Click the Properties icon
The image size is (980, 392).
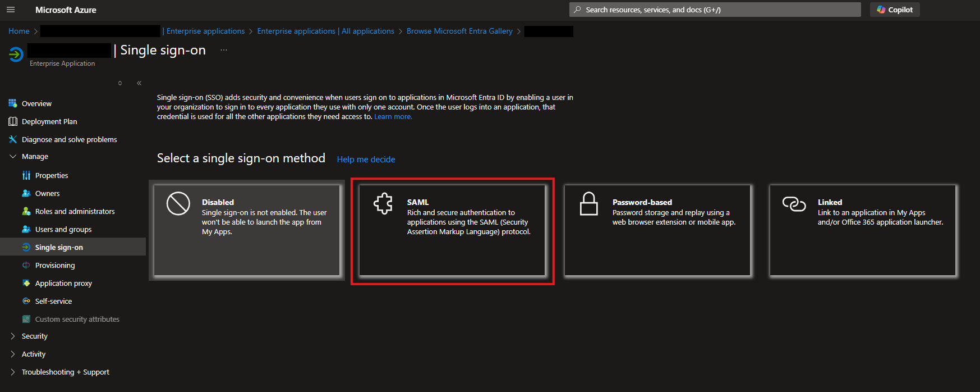(26, 175)
